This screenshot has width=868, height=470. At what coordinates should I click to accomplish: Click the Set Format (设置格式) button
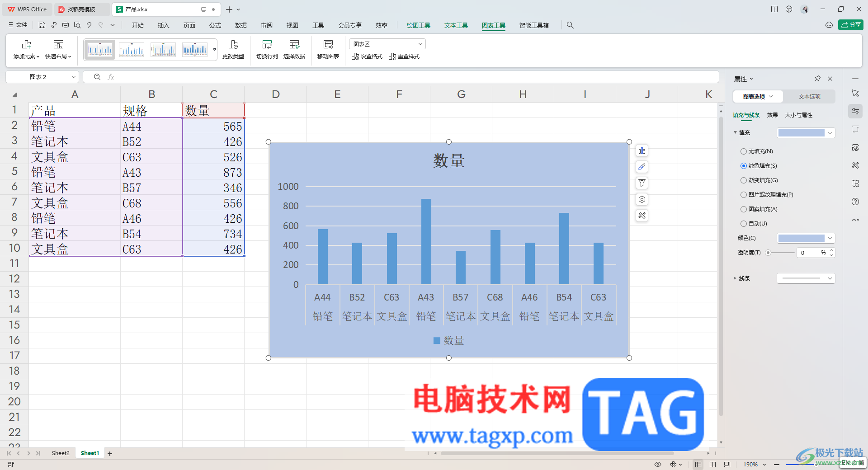pyautogui.click(x=367, y=56)
